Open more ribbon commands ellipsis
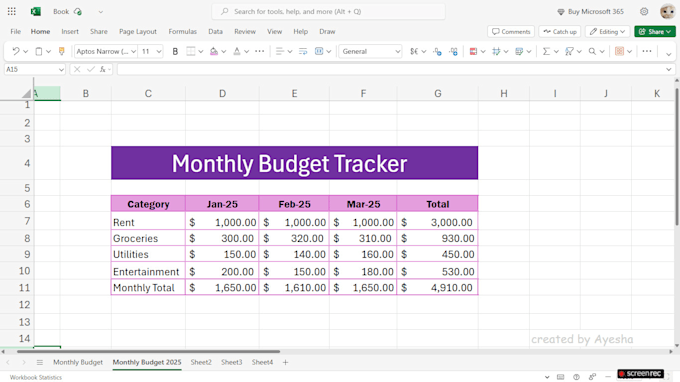Viewport: 680px width, 382px height. pyautogui.click(x=647, y=51)
